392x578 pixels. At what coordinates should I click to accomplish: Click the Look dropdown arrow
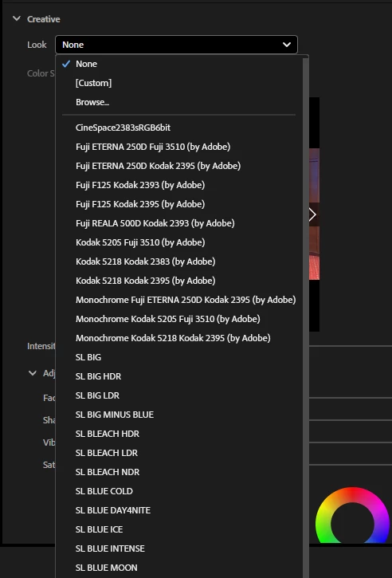[286, 45]
